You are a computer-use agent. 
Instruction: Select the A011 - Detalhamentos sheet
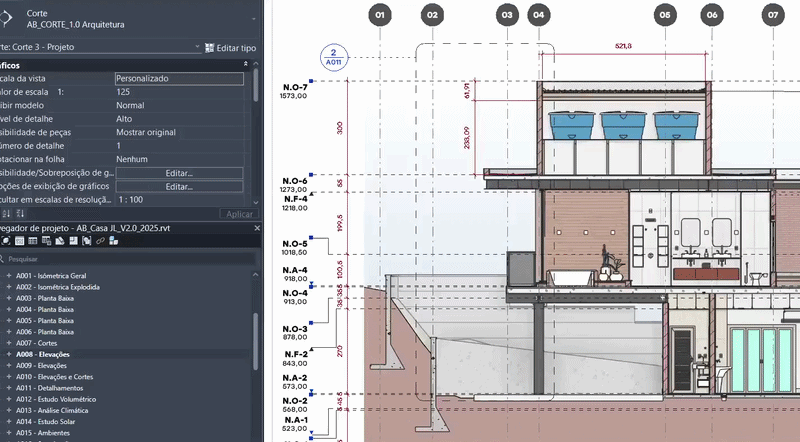[49, 388]
